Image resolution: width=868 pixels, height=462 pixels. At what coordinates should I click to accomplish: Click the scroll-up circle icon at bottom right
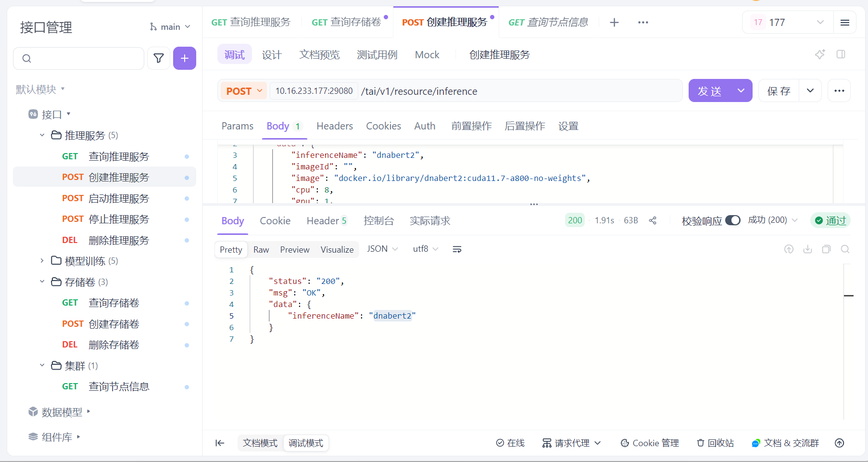click(x=840, y=443)
